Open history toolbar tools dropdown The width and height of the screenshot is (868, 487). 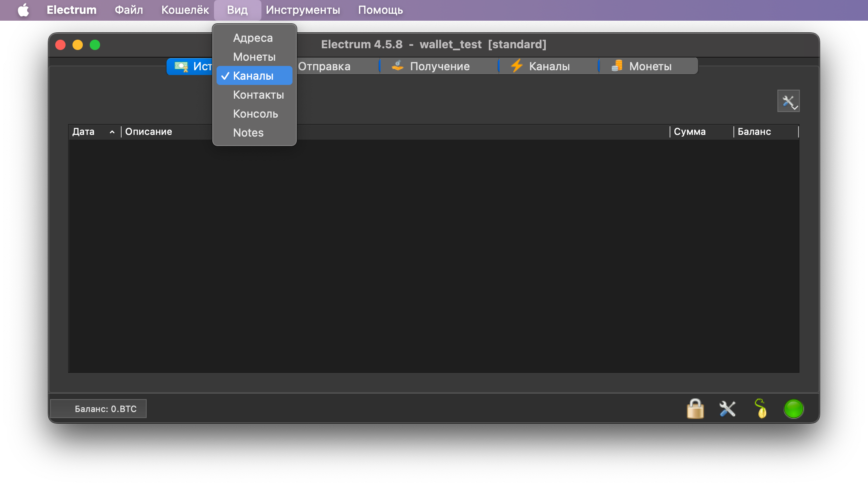pyautogui.click(x=789, y=101)
